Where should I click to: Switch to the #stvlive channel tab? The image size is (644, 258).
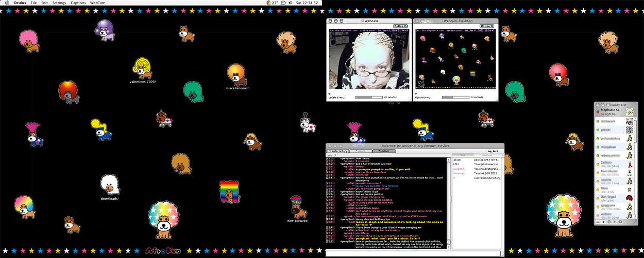(383, 151)
